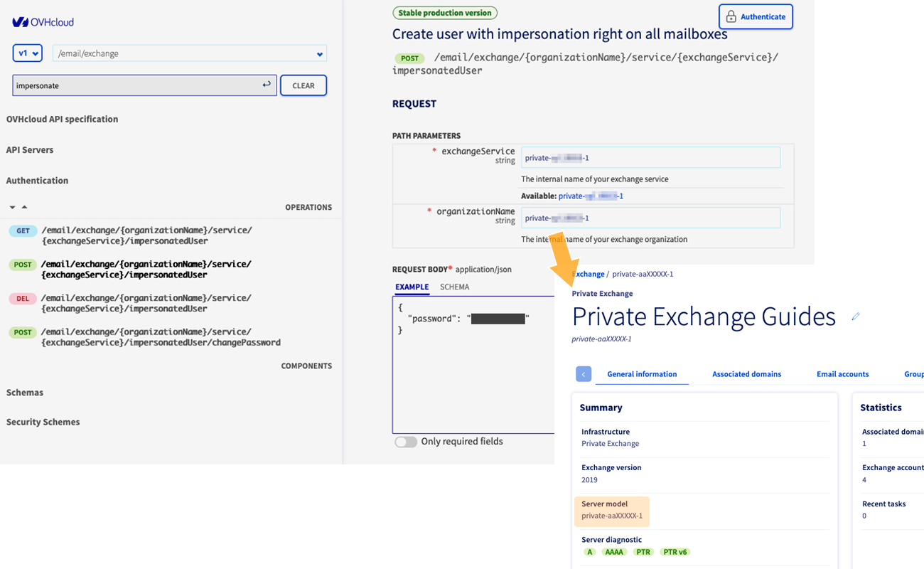Enable the Only required fields toggle

coord(406,441)
